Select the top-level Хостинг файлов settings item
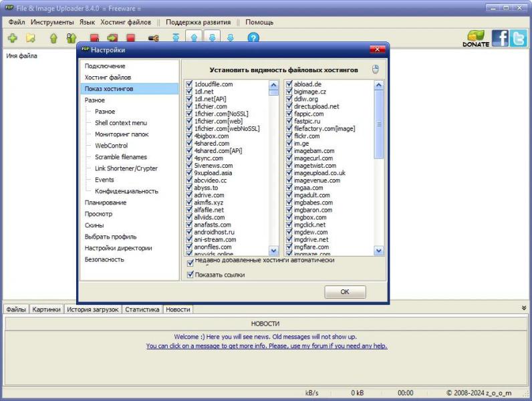The width and height of the screenshot is (532, 401). pyautogui.click(x=108, y=78)
